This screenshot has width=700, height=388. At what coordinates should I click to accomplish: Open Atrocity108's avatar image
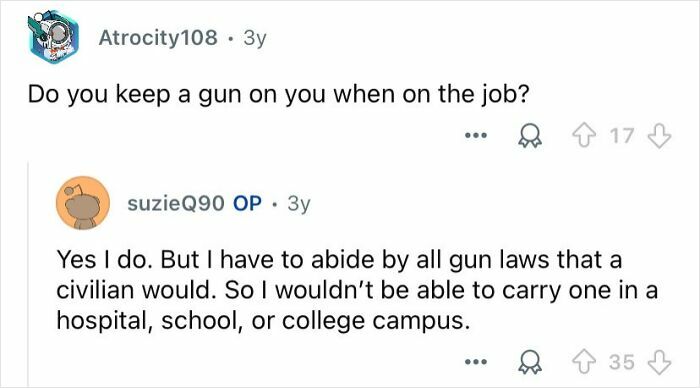pos(53,37)
